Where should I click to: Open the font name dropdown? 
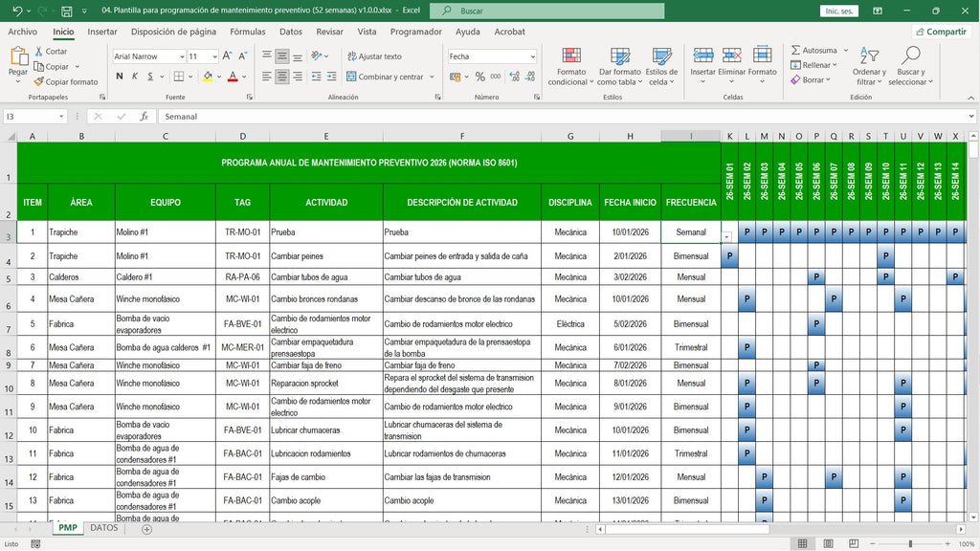point(182,56)
